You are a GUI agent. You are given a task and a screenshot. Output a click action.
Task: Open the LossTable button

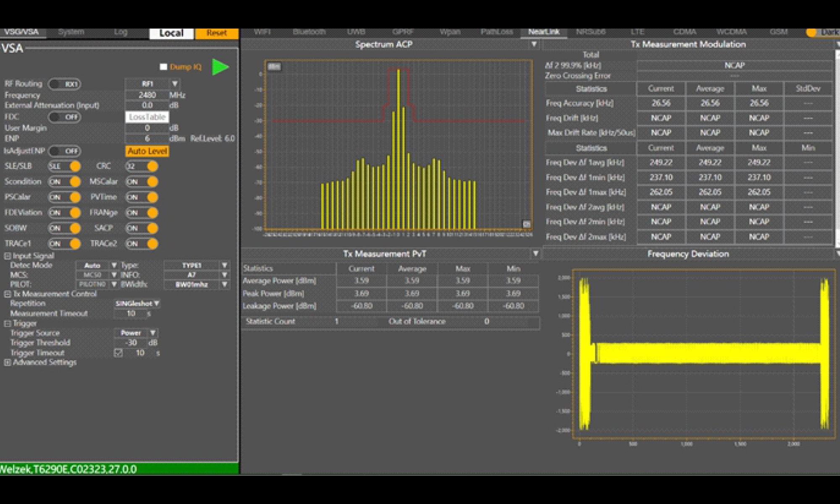[147, 117]
